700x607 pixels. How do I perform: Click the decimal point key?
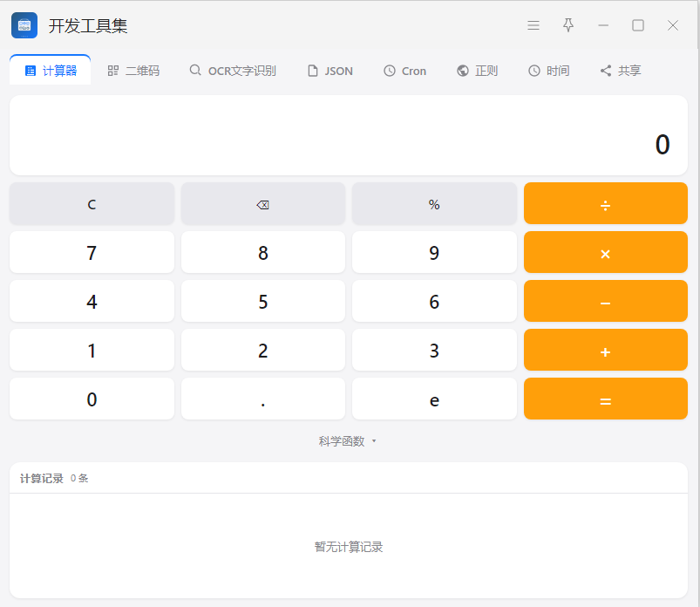coord(263,399)
